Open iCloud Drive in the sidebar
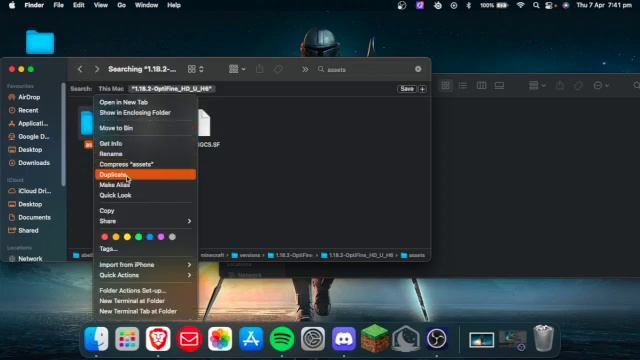The height and width of the screenshot is (360, 640). click(34, 191)
